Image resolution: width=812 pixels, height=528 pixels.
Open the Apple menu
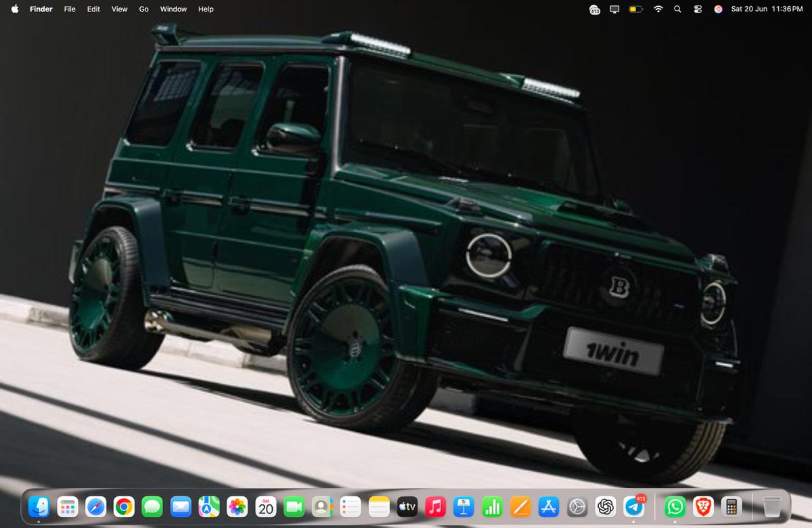[x=14, y=9]
